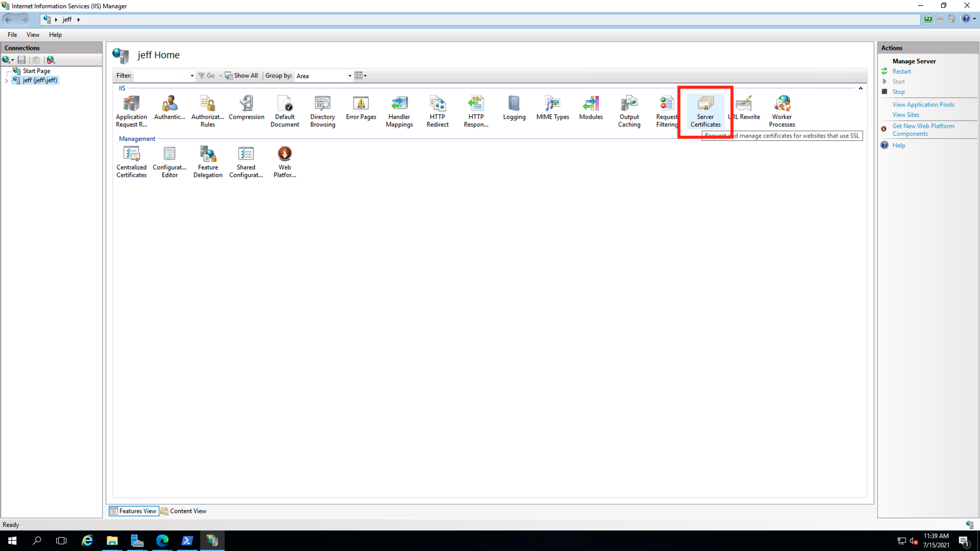The image size is (980, 551).
Task: Open the Filter combo box dropdown
Action: coord(192,76)
